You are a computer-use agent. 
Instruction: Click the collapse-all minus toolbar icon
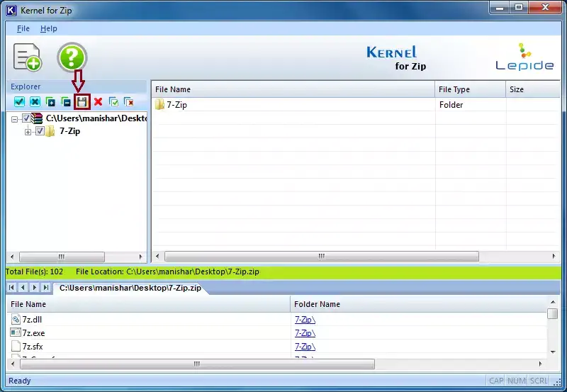[66, 102]
